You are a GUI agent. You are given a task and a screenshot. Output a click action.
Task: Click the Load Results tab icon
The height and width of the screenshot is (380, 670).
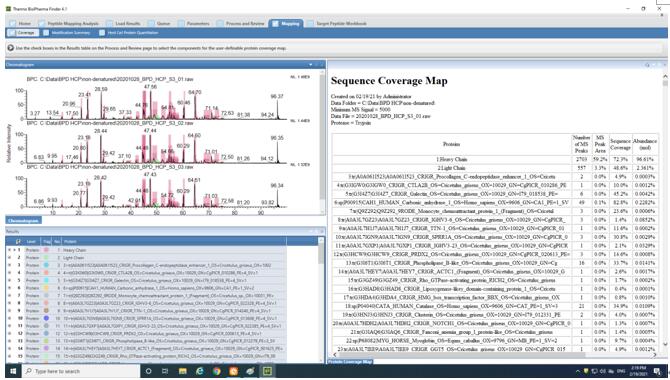110,24
